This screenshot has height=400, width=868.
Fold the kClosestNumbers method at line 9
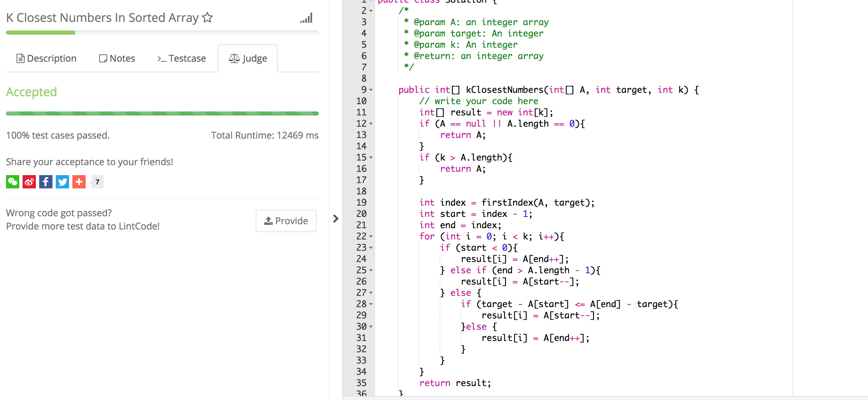pos(371,90)
